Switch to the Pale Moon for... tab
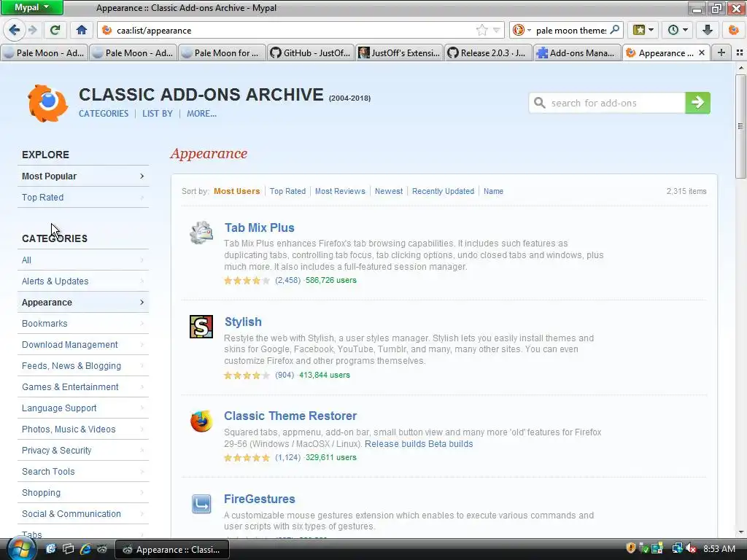747x560 pixels. [x=222, y=52]
